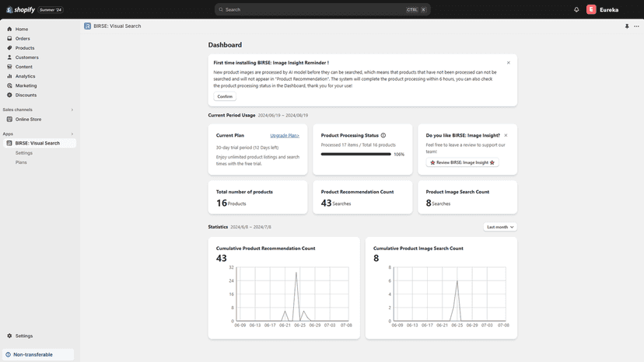The height and width of the screenshot is (362, 644).
Task: Click the Online Store icon
Action: point(9,120)
